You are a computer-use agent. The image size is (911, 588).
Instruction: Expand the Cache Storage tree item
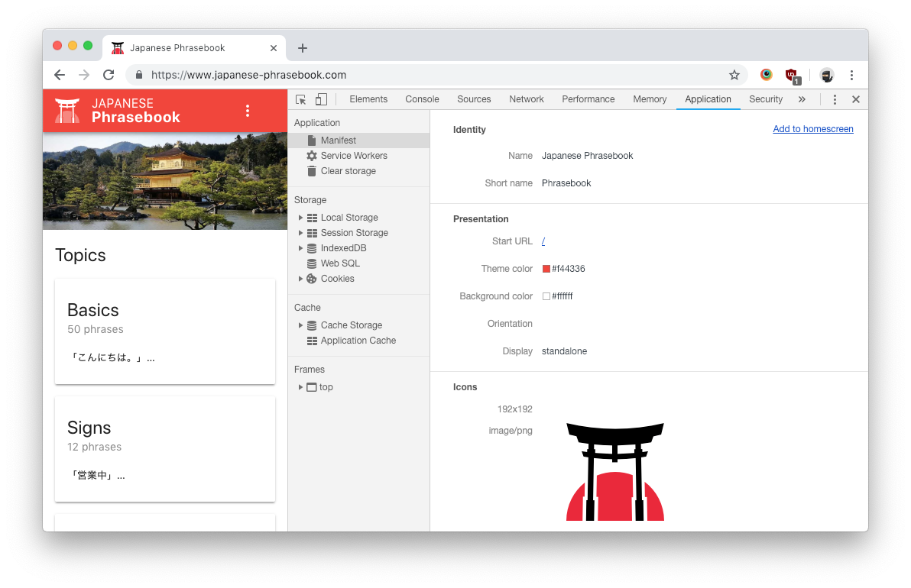[301, 325]
